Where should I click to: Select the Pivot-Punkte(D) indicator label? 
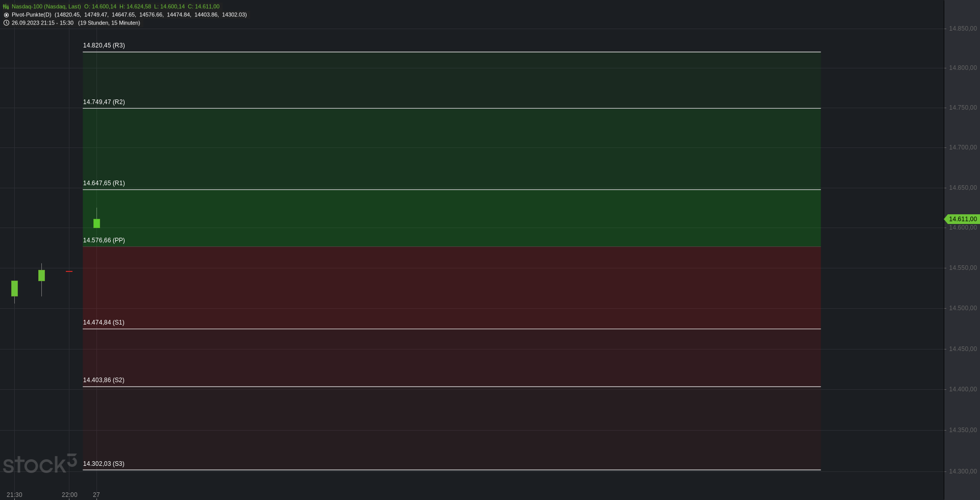32,15
